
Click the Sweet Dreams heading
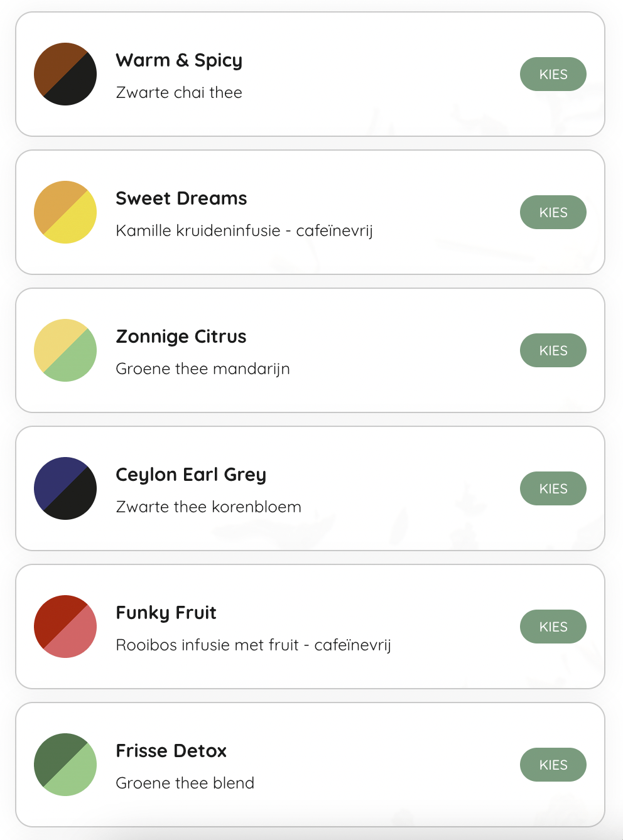coord(181,198)
